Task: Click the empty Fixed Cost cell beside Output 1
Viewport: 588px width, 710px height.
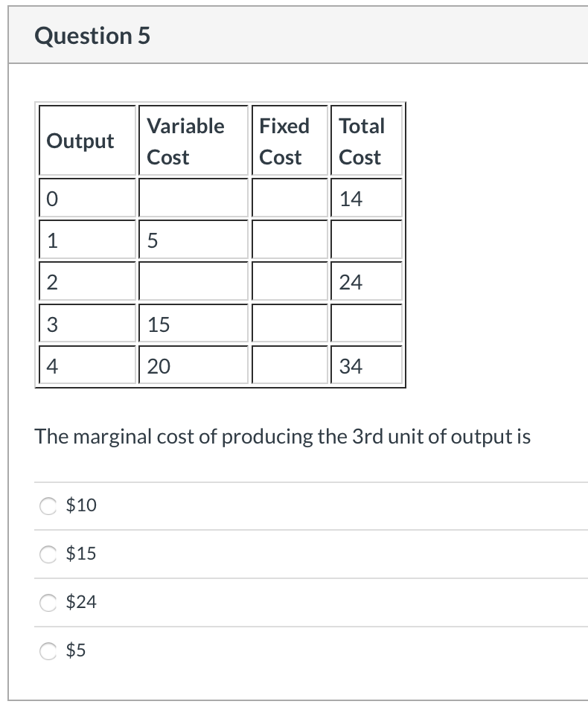Action: point(290,239)
